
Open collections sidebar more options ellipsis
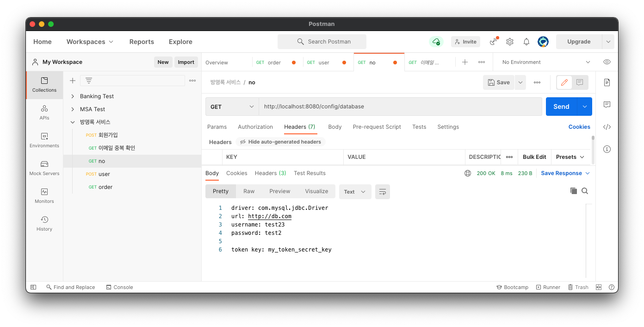pos(192,81)
